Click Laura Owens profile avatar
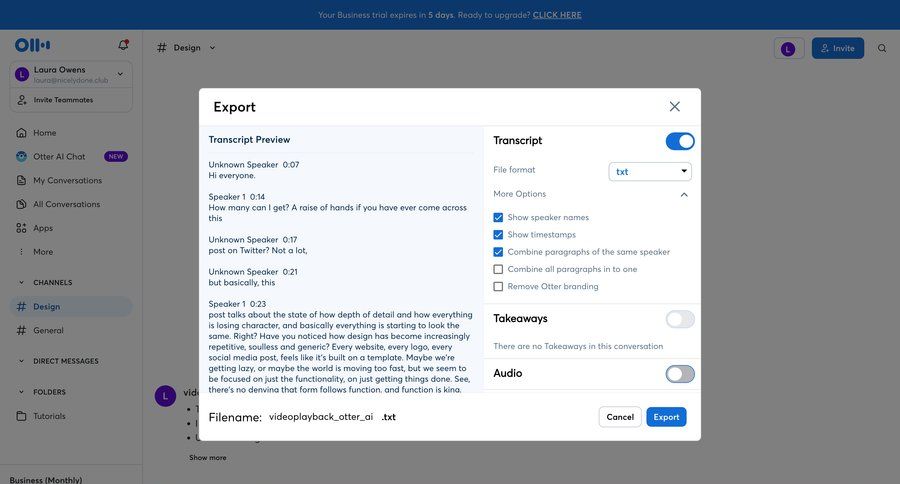Viewport: 900px width, 484px height. click(22, 74)
